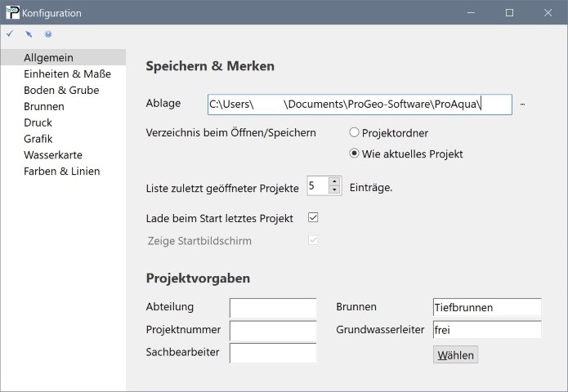Decrease recent projects list count with down arrow

click(x=334, y=190)
